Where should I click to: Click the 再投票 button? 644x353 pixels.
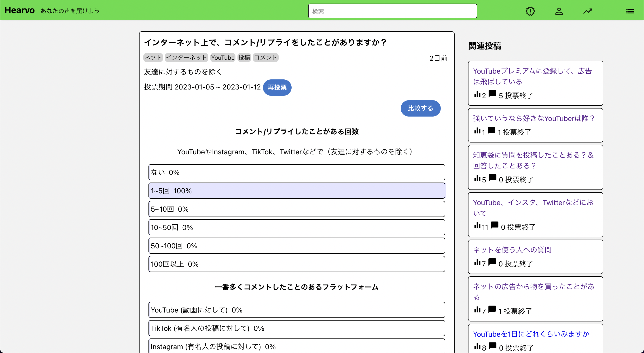(277, 87)
